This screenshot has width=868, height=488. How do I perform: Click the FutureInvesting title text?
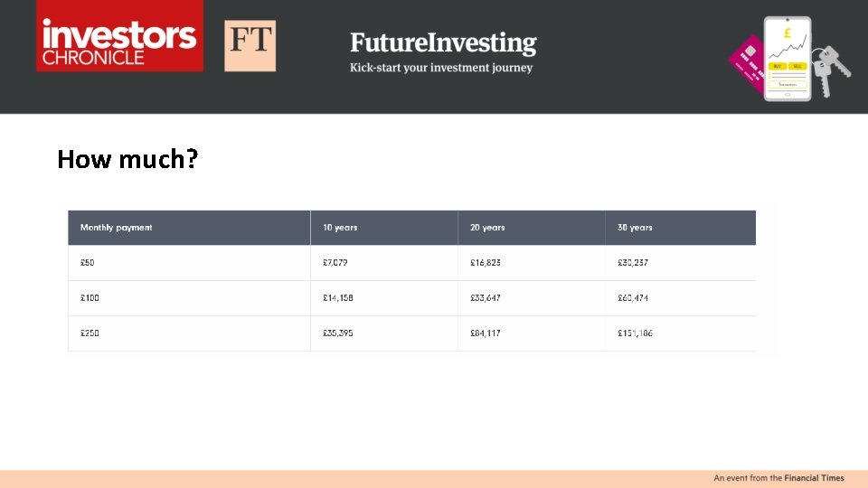pyautogui.click(x=443, y=42)
